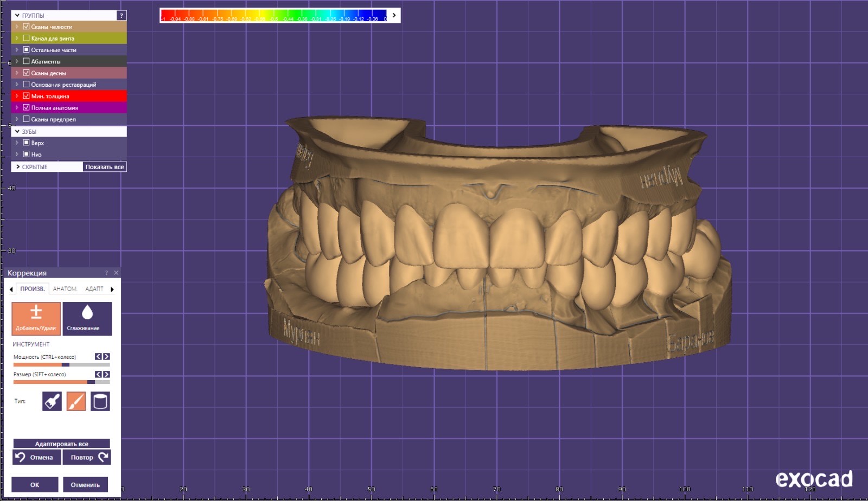Collapse the ЗУБЫ section
This screenshot has height=501, width=868.
coord(17,131)
